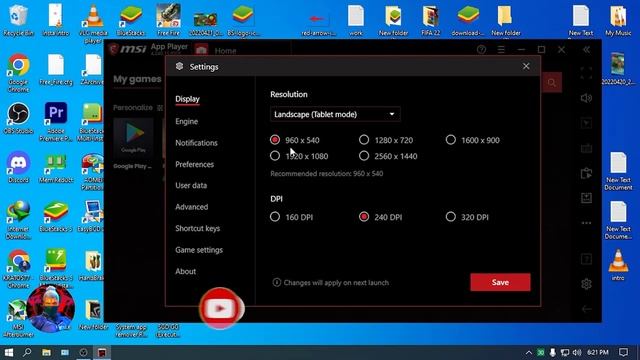The image size is (640, 360).
Task: Select the intro VLC file on desktop
Action: pyautogui.click(x=618, y=265)
